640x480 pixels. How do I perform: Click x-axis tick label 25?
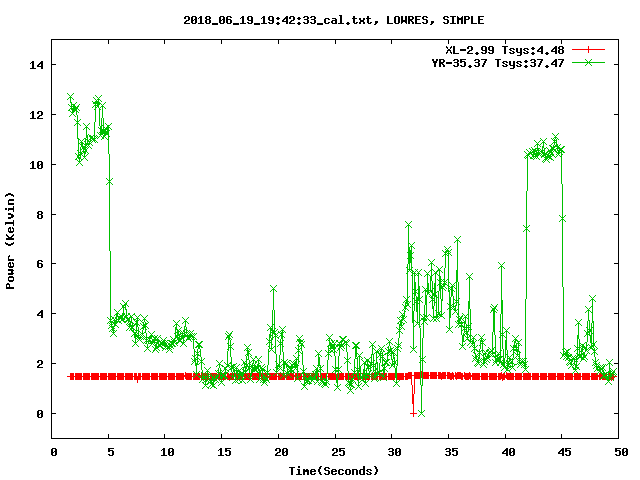[338, 452]
